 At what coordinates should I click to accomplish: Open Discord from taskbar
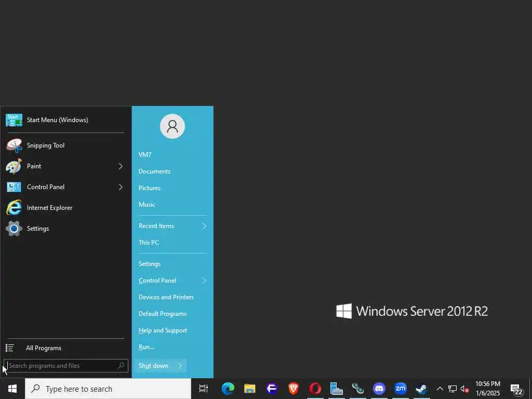379,389
